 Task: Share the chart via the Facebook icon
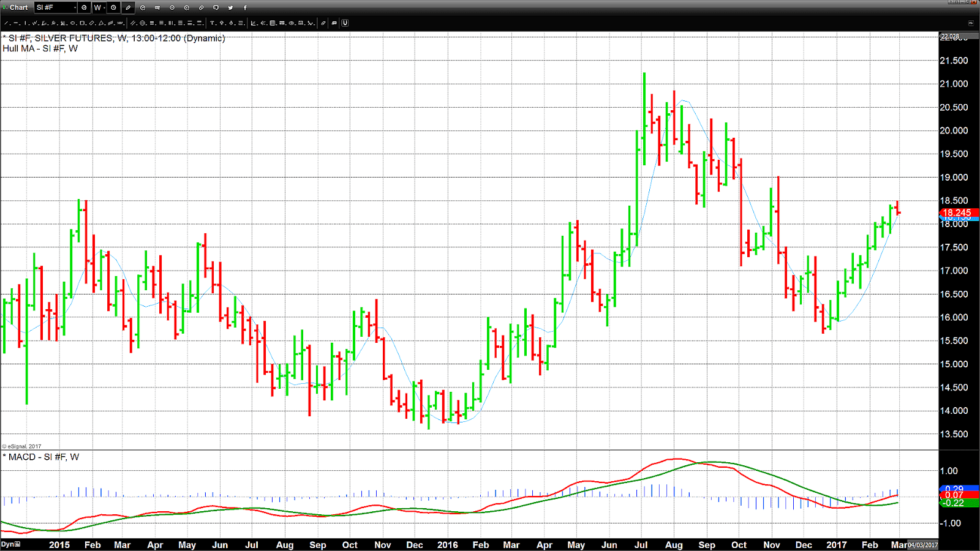pos(245,7)
